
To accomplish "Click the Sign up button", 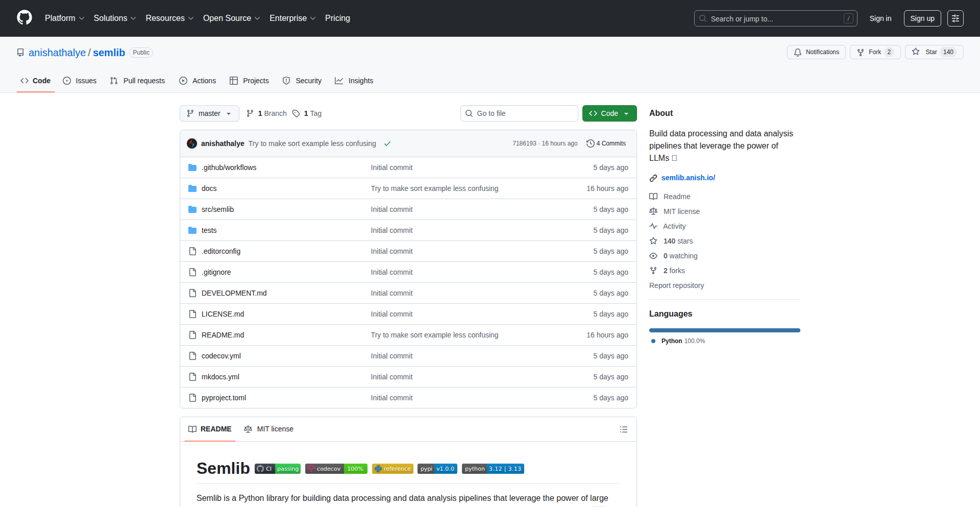I will click(x=922, y=18).
